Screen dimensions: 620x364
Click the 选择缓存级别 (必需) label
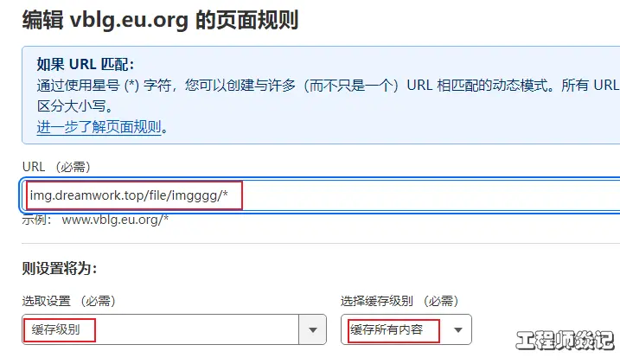[x=399, y=301]
